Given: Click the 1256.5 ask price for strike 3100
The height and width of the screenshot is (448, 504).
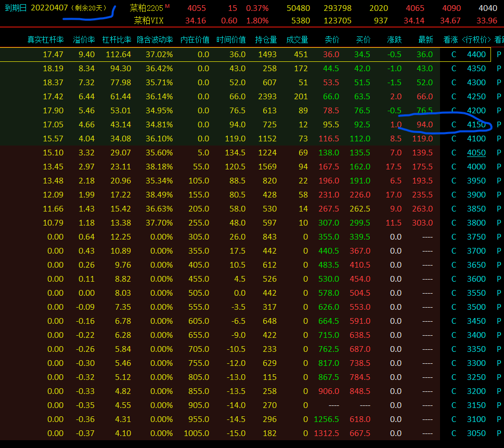Looking at the screenshot, I should click(326, 419).
